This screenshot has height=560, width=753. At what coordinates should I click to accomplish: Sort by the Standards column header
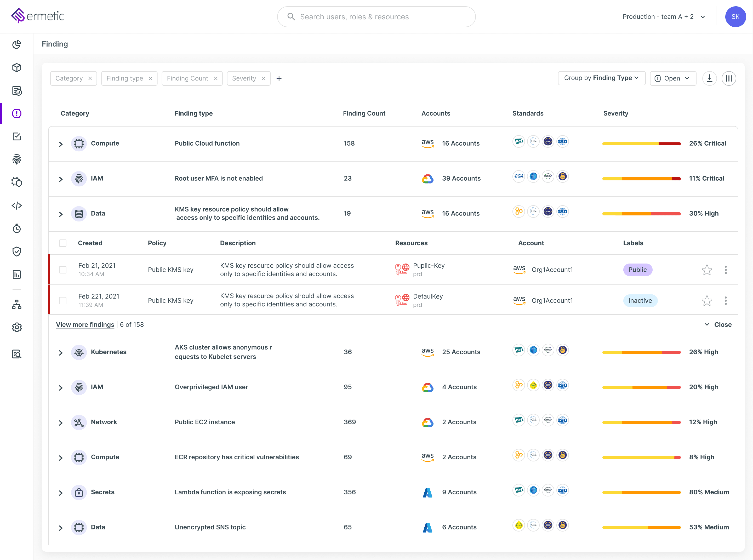coord(528,113)
